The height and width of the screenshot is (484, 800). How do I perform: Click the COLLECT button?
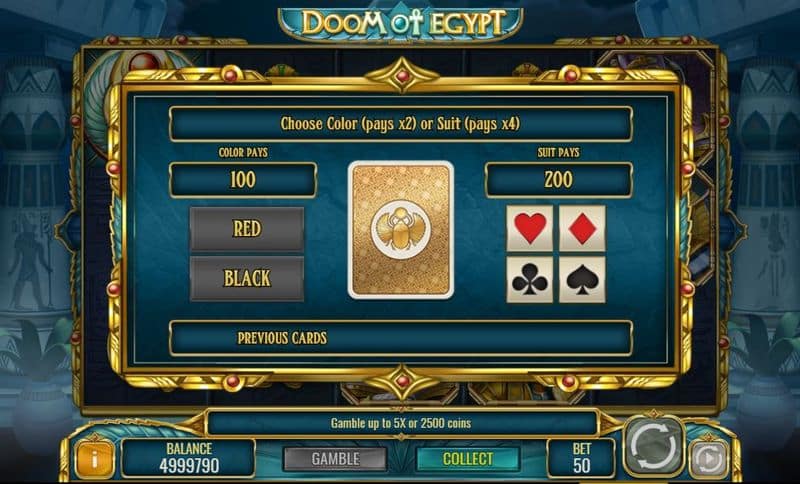pos(468,459)
